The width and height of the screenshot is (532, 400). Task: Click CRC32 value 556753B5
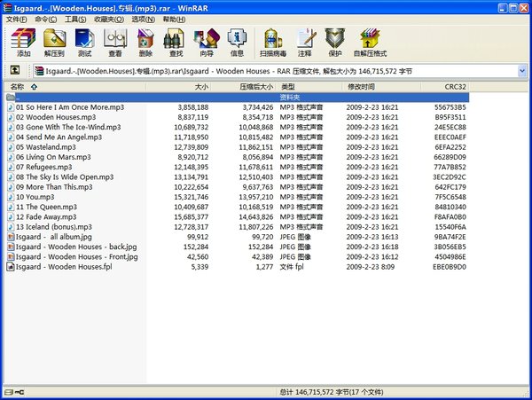click(x=450, y=107)
